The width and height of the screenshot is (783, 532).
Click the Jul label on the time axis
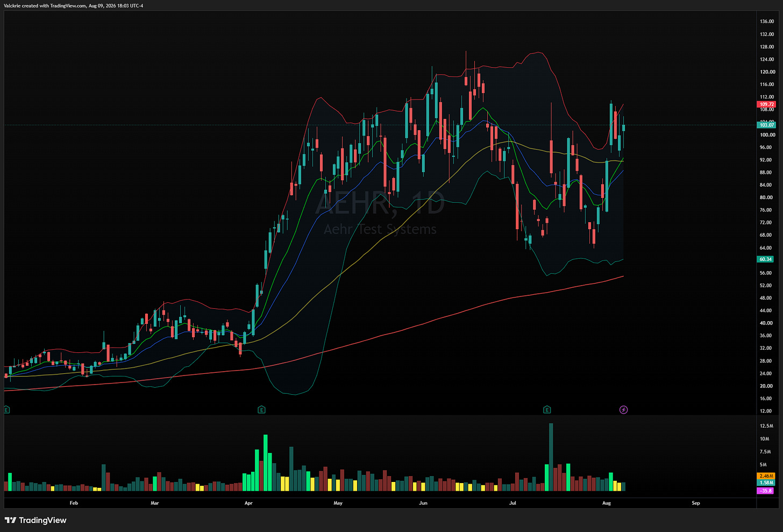point(512,503)
